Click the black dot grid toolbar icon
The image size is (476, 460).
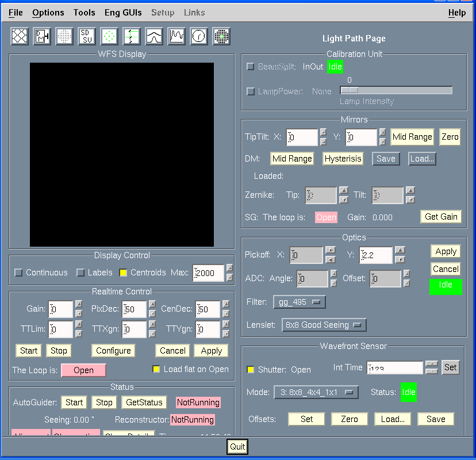tap(64, 36)
